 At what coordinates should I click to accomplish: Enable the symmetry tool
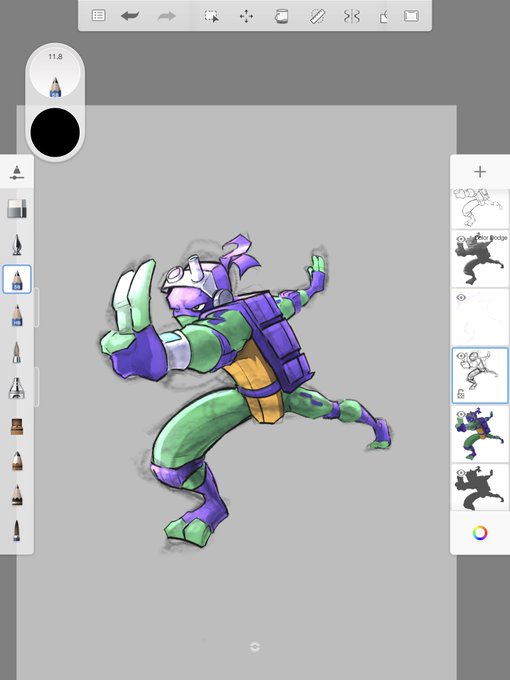coord(352,16)
